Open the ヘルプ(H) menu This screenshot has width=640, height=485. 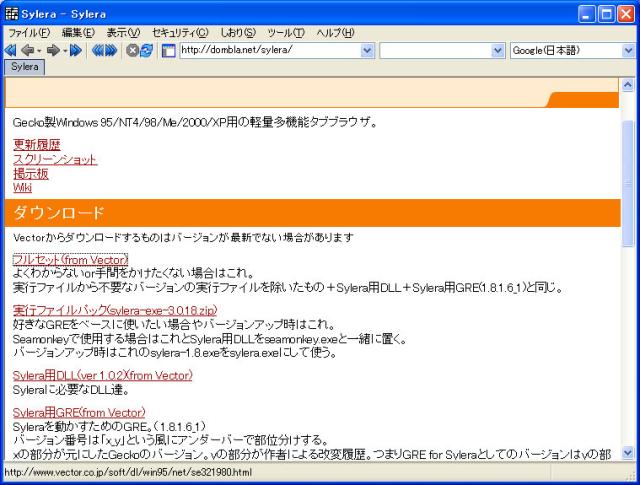coord(335,33)
